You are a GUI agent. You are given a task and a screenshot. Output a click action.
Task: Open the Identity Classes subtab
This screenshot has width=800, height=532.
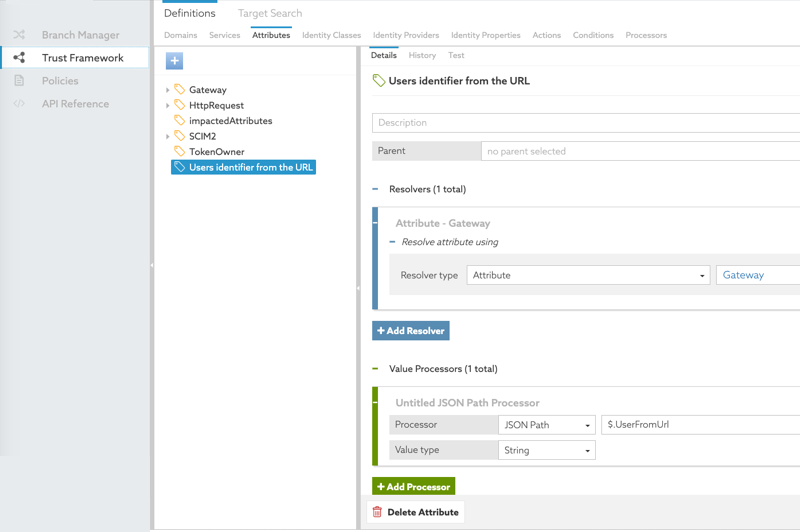click(331, 35)
